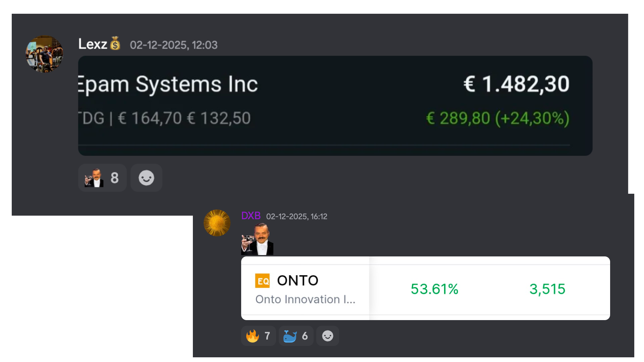Toggle the whale reaction with 6 votes
The image size is (644, 362).
tap(296, 336)
